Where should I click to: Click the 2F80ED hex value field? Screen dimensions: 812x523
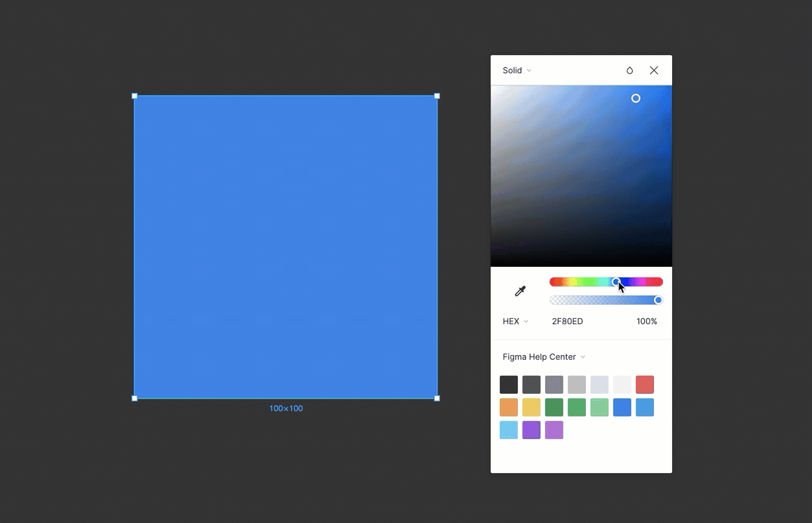567,321
